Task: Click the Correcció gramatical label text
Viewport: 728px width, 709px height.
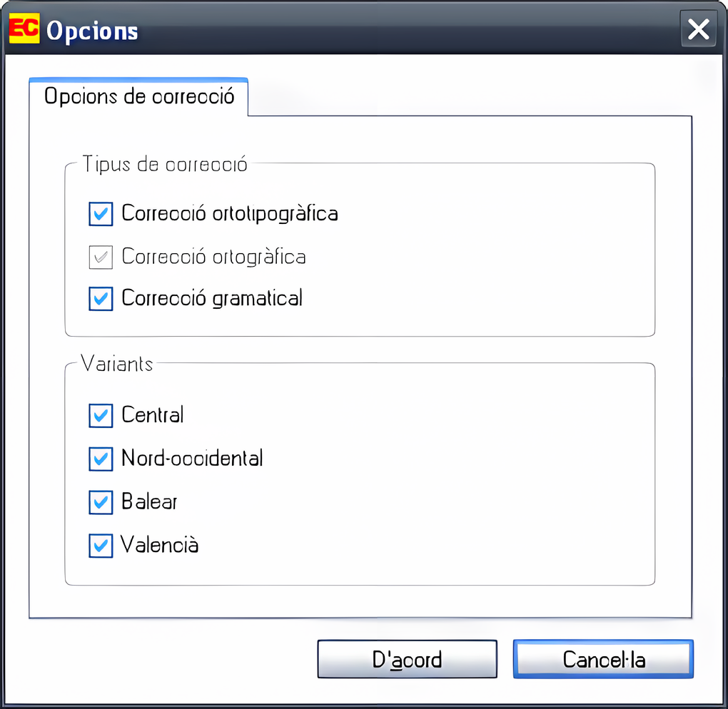Action: 212,298
